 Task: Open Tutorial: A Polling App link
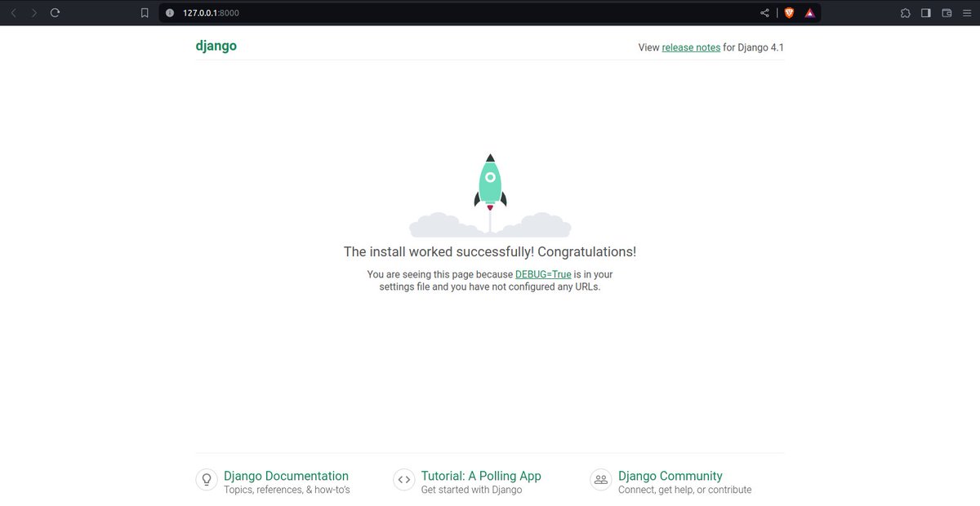[481, 476]
